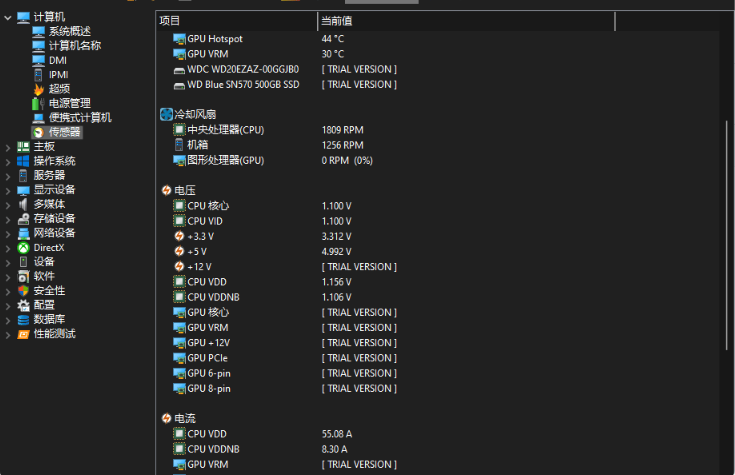
Task: Open the 计算机名称 icon
Action: (x=38, y=46)
